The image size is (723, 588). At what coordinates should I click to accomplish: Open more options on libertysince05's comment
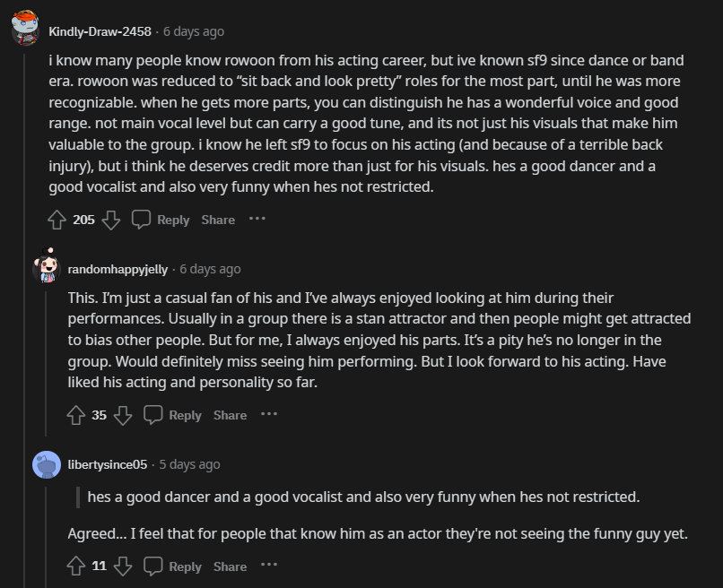point(269,566)
